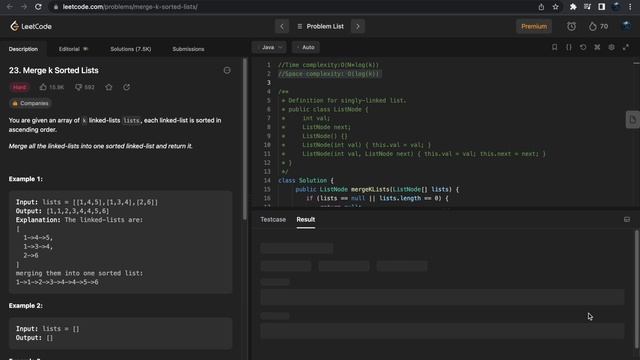This screenshot has width=640, height=360.
Task: Reset code to default icon
Action: pyautogui.click(x=583, y=47)
